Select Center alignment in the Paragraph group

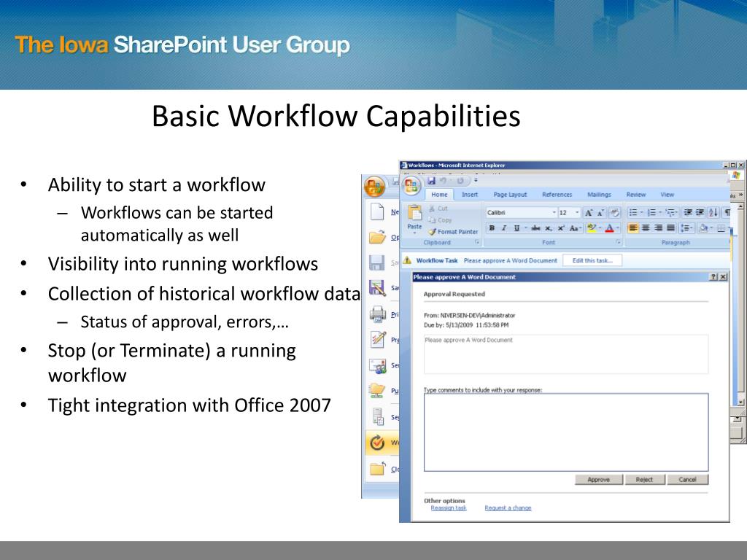click(x=645, y=228)
